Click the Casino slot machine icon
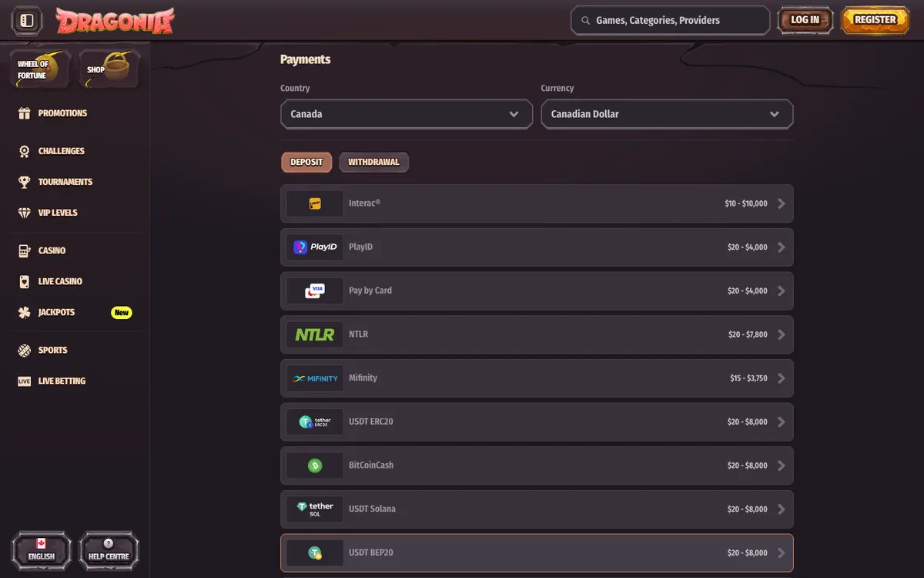Screen dimensions: 924x578 click(24, 250)
